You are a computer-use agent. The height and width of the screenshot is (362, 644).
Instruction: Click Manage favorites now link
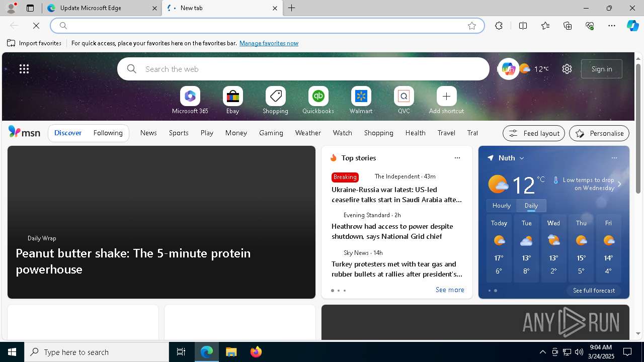click(269, 43)
